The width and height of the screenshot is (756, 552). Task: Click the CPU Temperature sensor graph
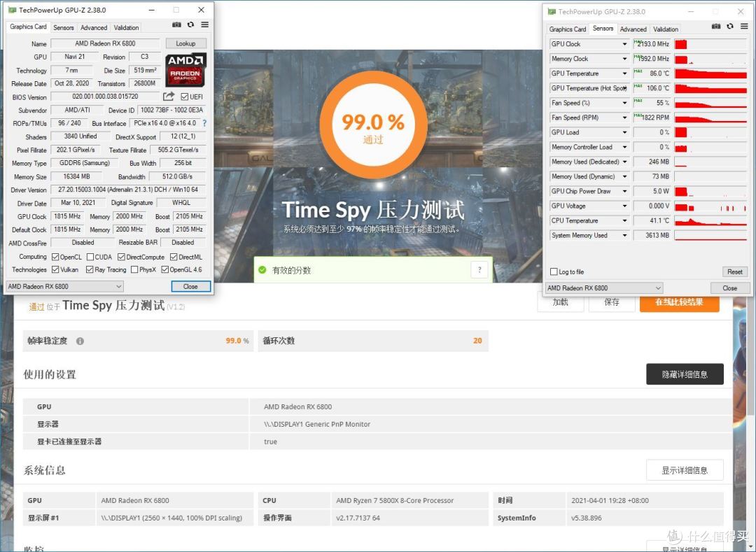710,220
